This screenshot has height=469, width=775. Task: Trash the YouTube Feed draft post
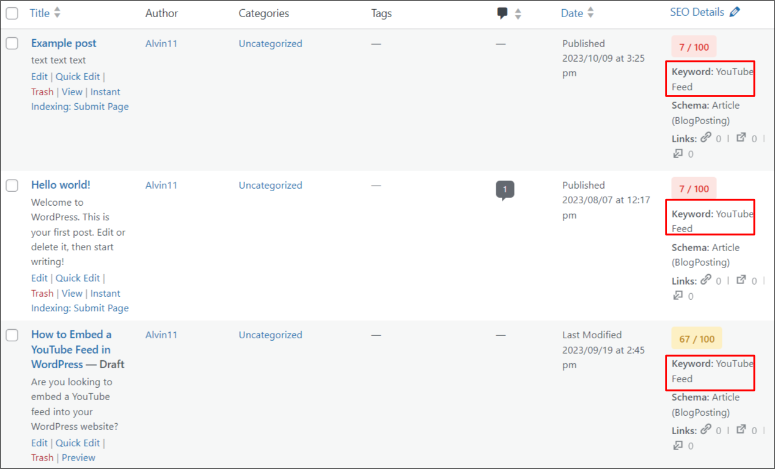click(x=42, y=458)
